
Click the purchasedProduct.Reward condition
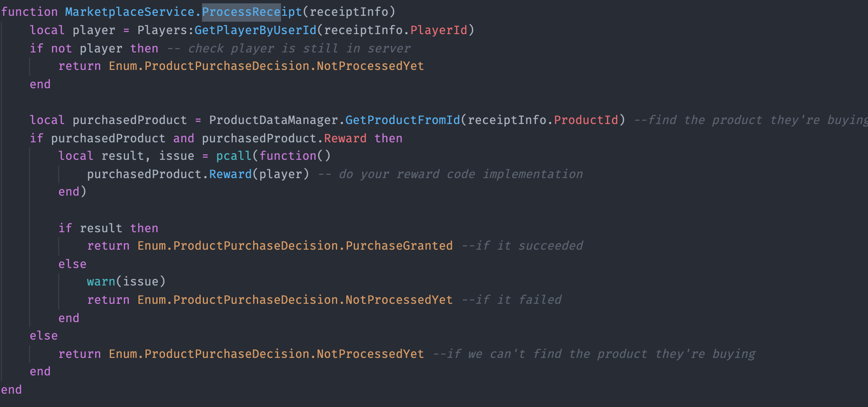click(x=284, y=138)
